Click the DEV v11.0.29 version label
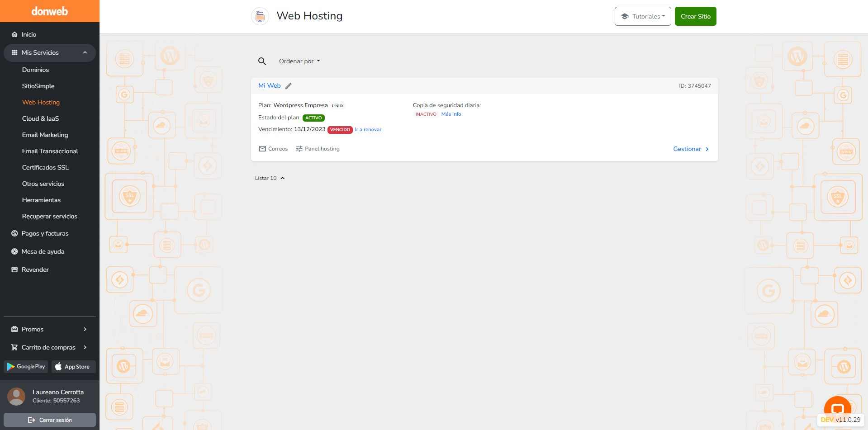This screenshot has width=868, height=430. [x=841, y=420]
